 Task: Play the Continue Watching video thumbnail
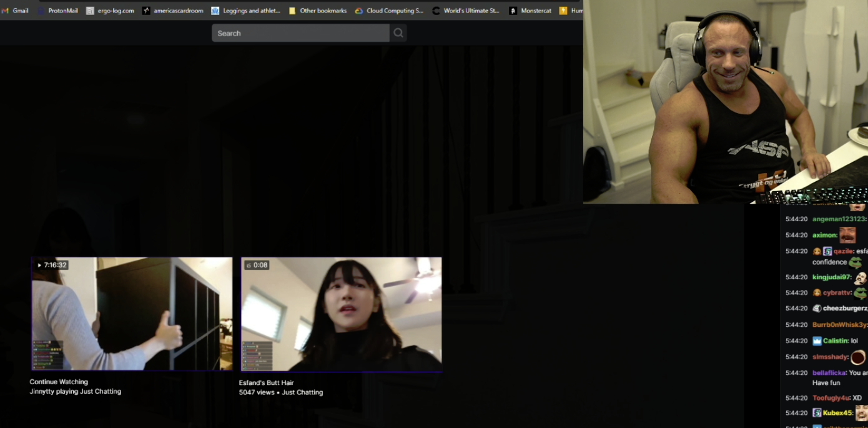(132, 314)
